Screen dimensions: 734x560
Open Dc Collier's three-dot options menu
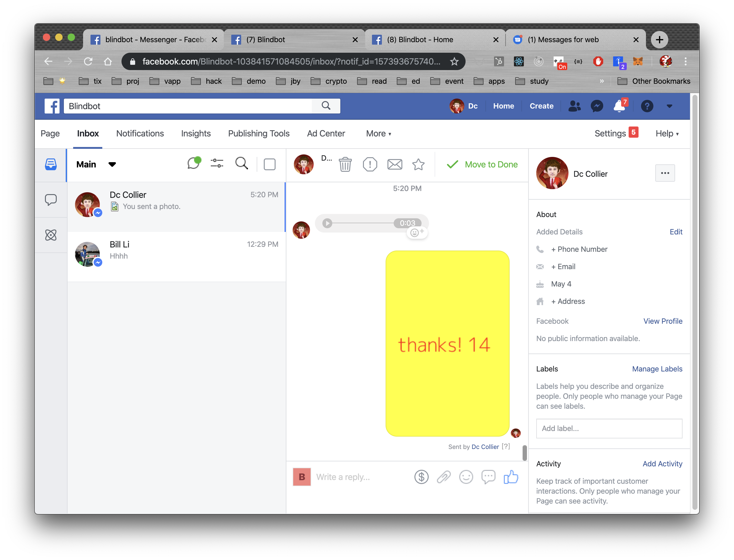point(665,173)
